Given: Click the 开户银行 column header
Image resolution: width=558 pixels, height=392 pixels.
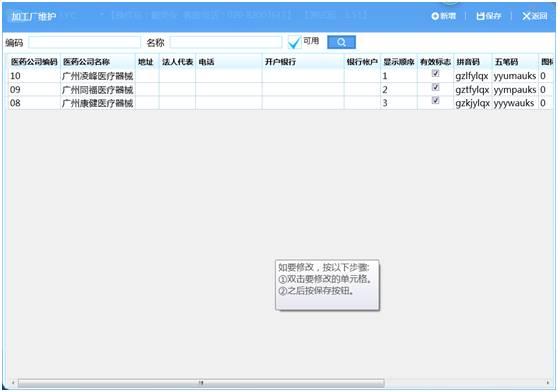Looking at the screenshot, I should click(303, 62).
